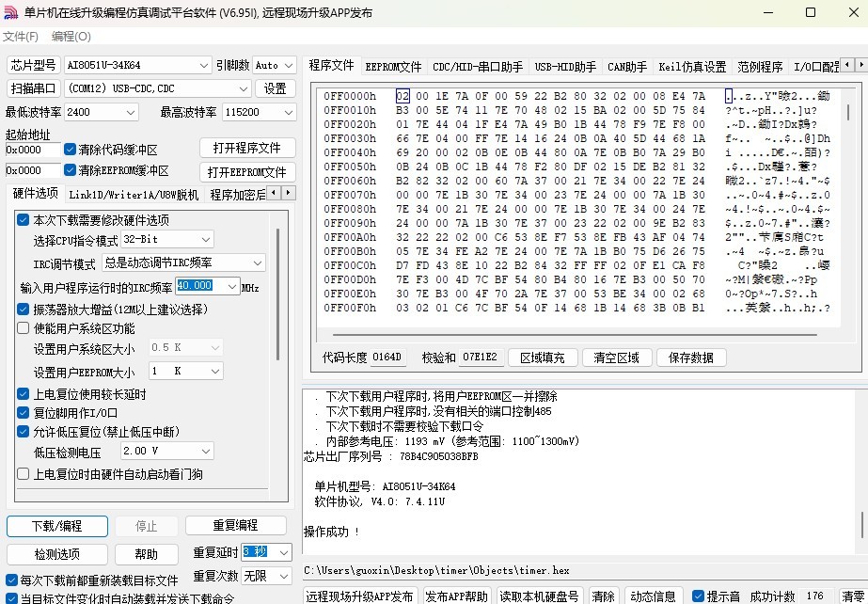This screenshot has height=604, width=868.
Task: Click the 清空区域 button
Action: 617,358
